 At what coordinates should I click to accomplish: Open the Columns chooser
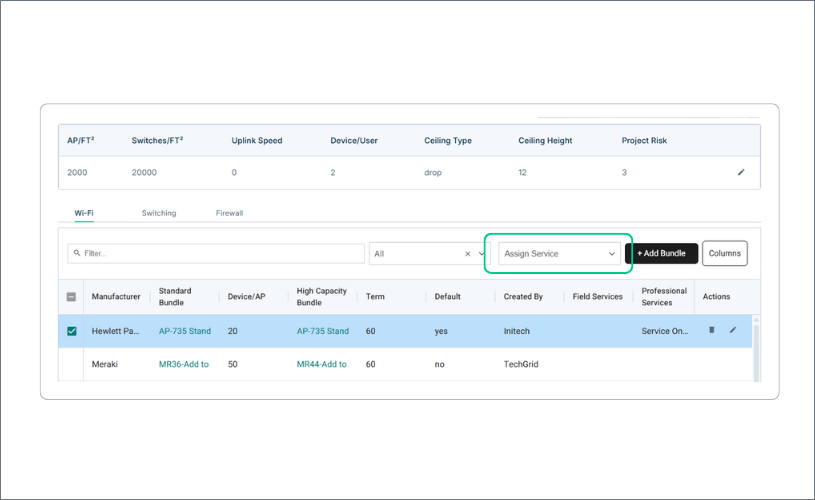(725, 253)
